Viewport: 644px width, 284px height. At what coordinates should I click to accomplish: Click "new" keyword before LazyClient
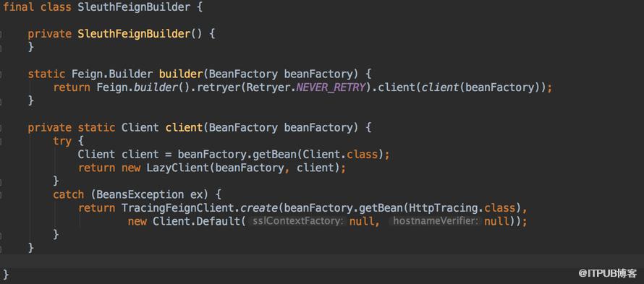coord(130,168)
